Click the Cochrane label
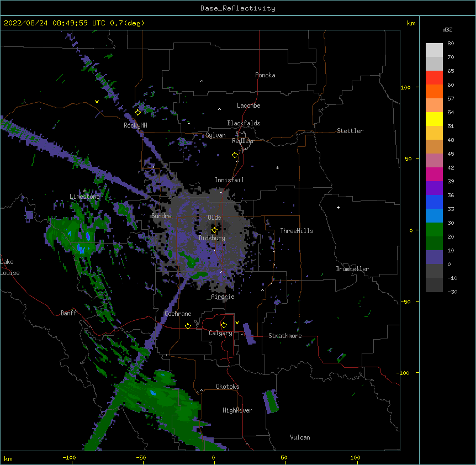The width and height of the screenshot is (476, 465). (178, 314)
